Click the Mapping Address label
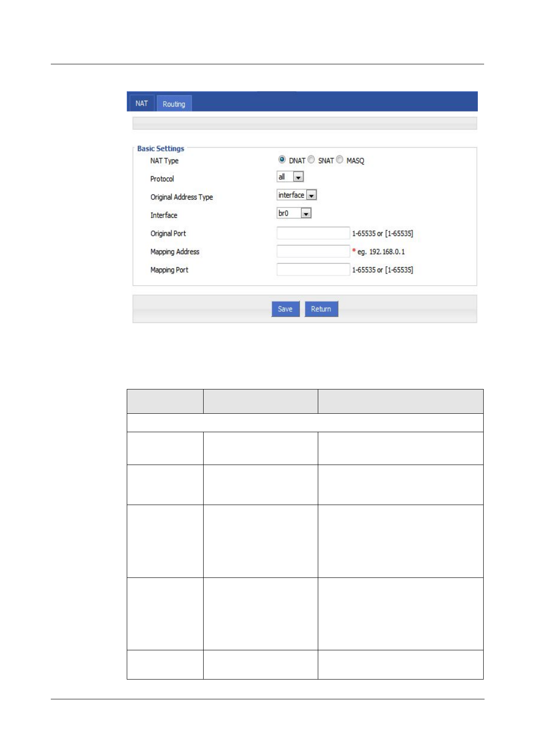This screenshot has width=534, height=756. [x=175, y=251]
